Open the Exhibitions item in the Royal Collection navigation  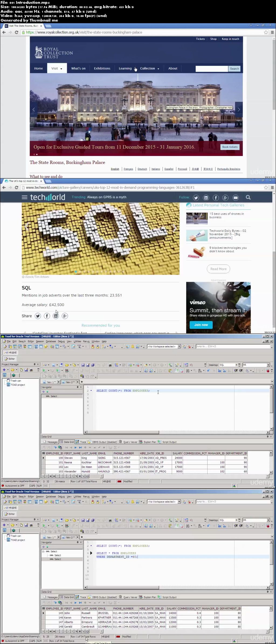click(x=102, y=69)
